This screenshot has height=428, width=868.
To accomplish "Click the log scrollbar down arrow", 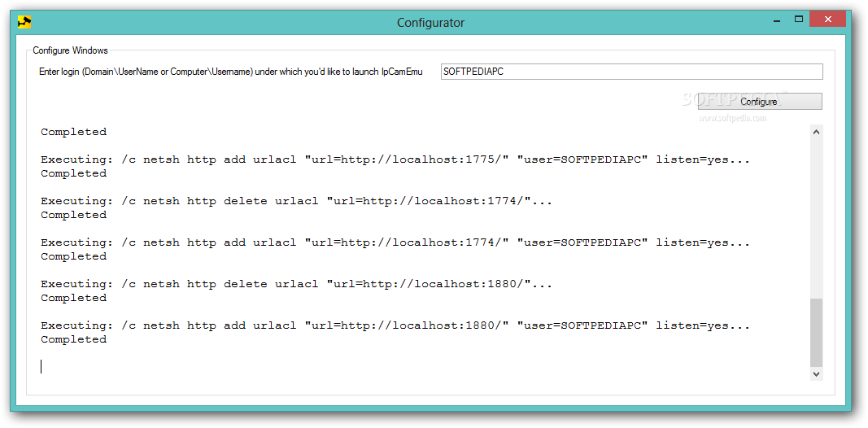I will [817, 374].
